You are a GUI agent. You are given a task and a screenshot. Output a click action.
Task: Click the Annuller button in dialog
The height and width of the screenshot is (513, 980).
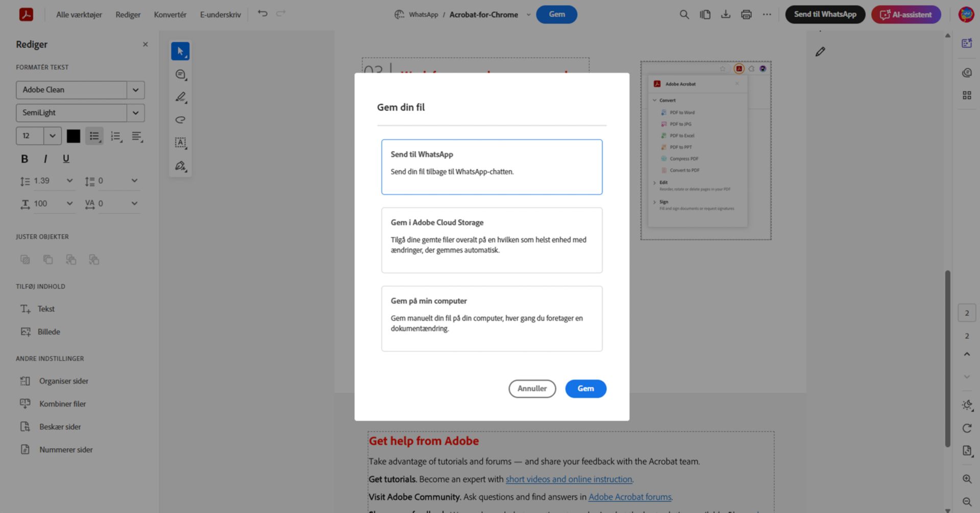point(532,389)
